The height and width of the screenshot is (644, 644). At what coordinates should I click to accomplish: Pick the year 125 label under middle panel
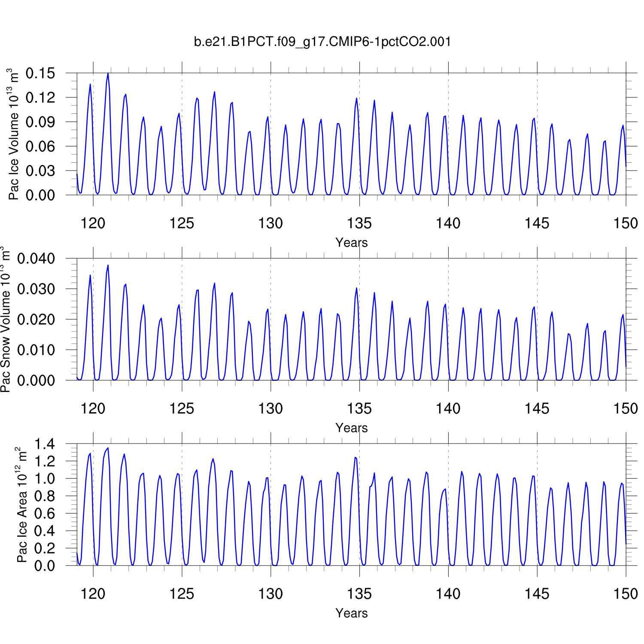(182, 409)
